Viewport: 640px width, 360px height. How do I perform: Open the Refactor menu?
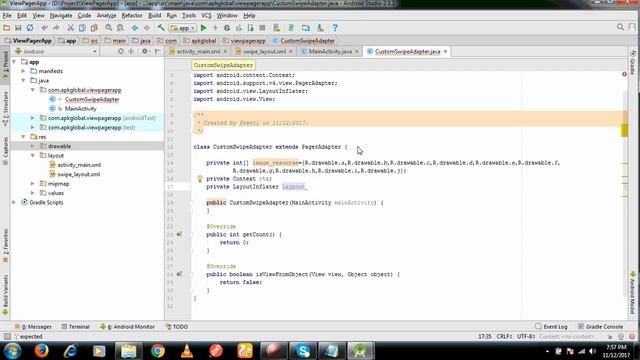click(132, 16)
